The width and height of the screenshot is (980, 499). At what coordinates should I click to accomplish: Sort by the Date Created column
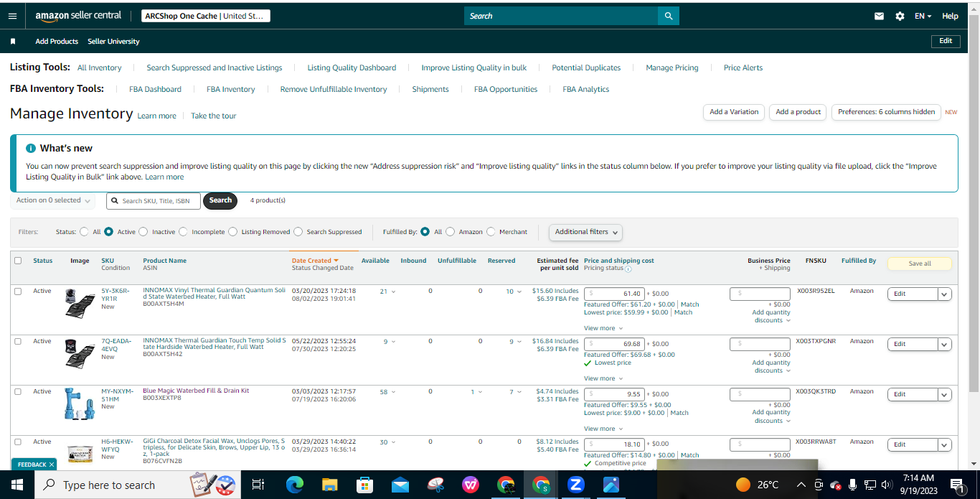coord(315,261)
